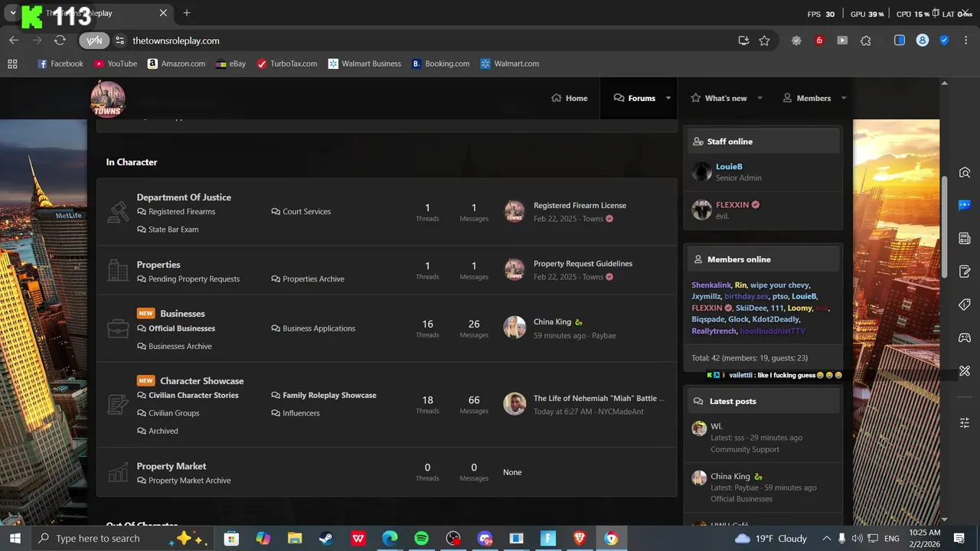Screen dimensions: 980x551
Task: Open Microsoft Edge from the taskbar
Action: click(390, 539)
